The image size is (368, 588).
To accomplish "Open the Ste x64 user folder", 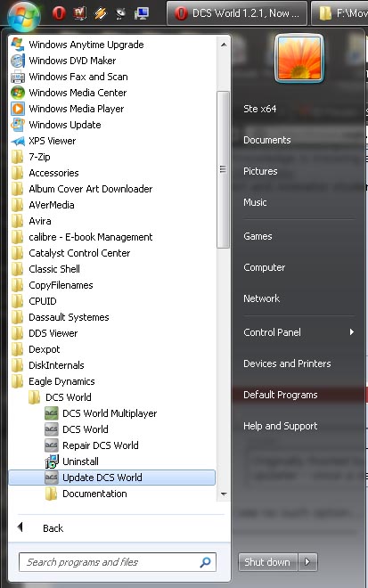I will pyautogui.click(x=260, y=109).
